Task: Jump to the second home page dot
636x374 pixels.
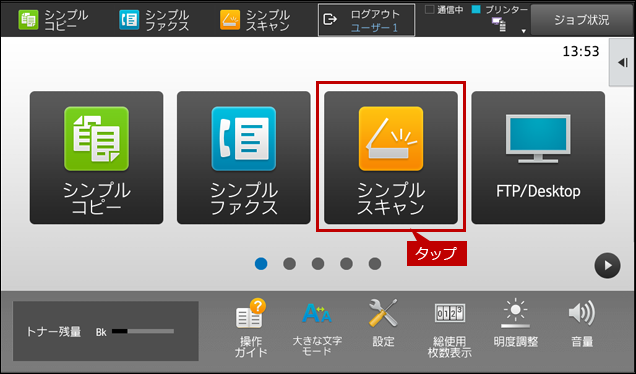Action: [289, 264]
